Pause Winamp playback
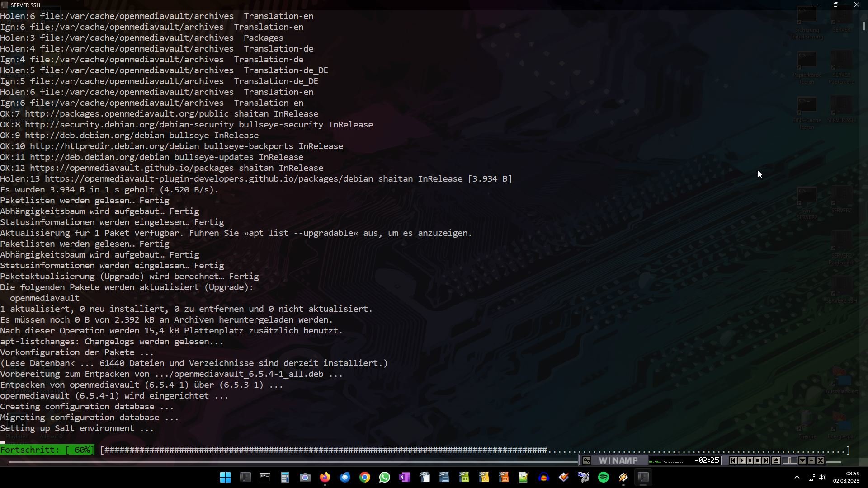Viewport: 868px width, 488px height. pyautogui.click(x=750, y=460)
